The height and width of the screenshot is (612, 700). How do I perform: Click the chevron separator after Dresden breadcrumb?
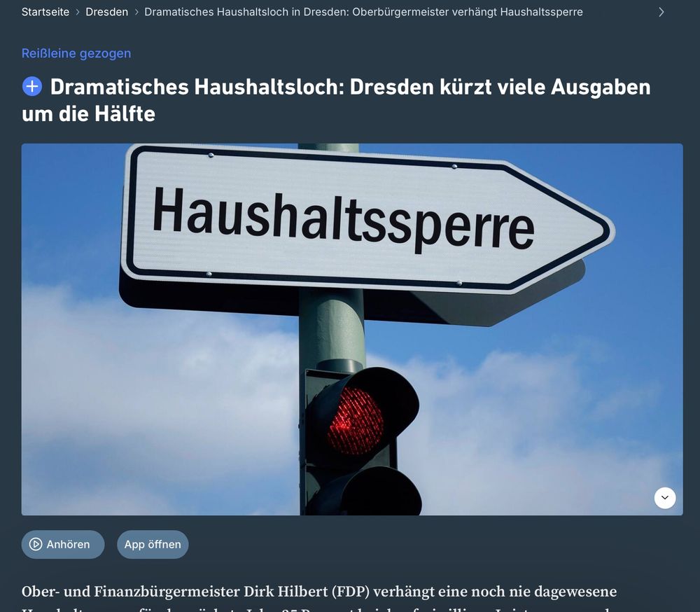coord(136,12)
